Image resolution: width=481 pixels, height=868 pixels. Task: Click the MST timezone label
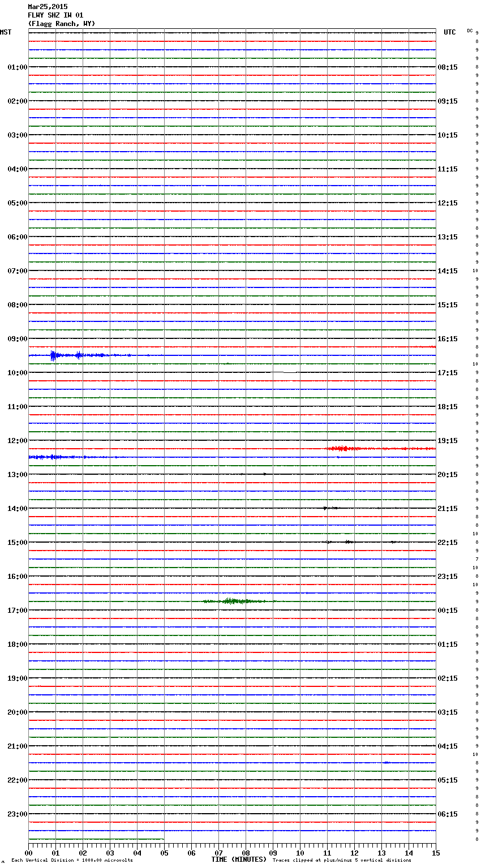pyautogui.click(x=6, y=32)
